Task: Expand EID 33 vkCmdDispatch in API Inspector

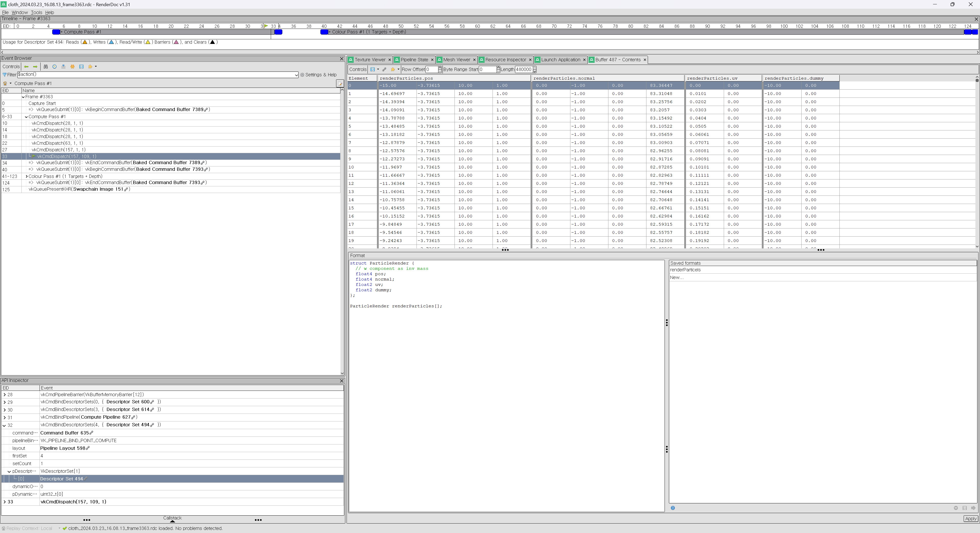Action: pyautogui.click(x=5, y=502)
